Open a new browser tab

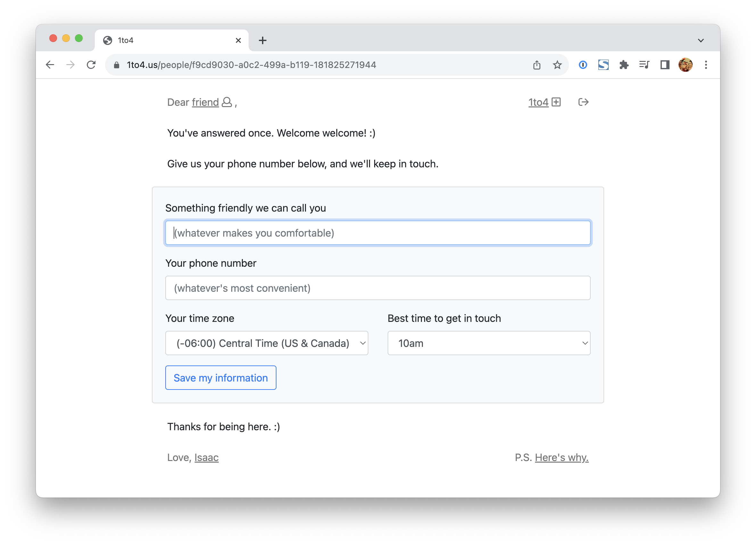tap(263, 40)
